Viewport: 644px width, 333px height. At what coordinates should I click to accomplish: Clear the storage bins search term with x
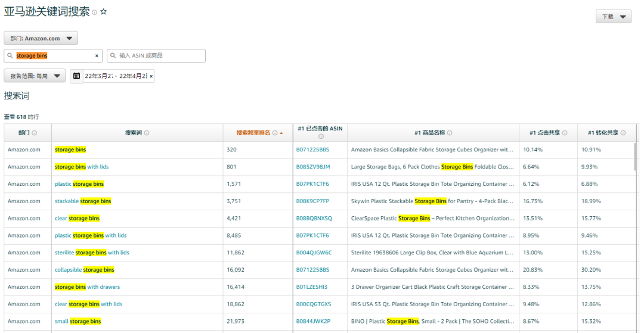coord(97,56)
